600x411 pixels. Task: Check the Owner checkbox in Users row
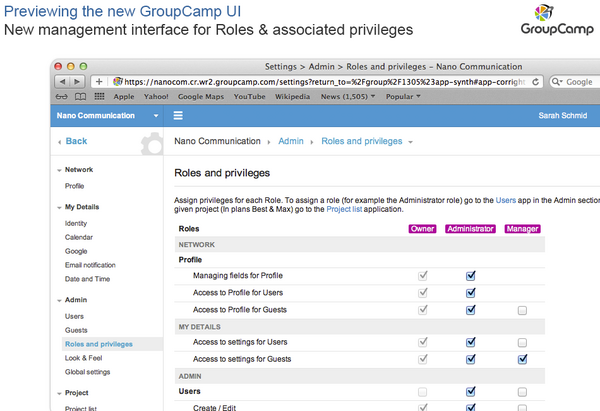pos(422,392)
